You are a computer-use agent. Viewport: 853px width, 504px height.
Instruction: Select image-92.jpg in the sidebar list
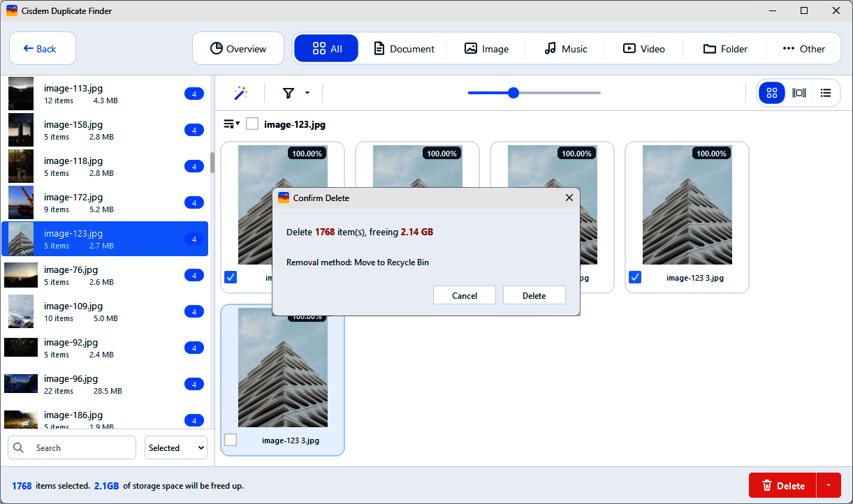(105, 348)
